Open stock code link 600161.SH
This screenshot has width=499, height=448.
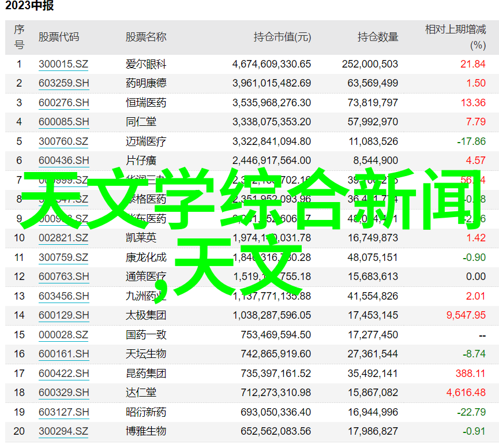tap(63, 354)
